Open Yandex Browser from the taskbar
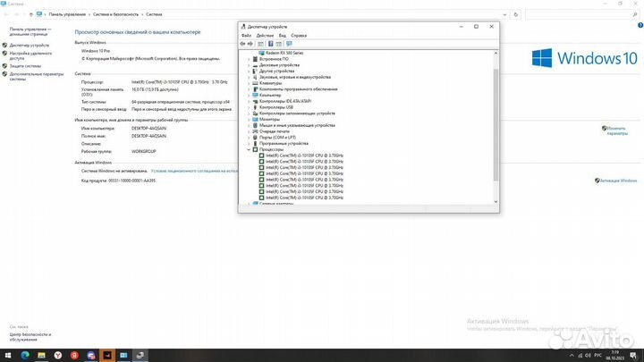The width and height of the screenshot is (644, 362). [58, 356]
